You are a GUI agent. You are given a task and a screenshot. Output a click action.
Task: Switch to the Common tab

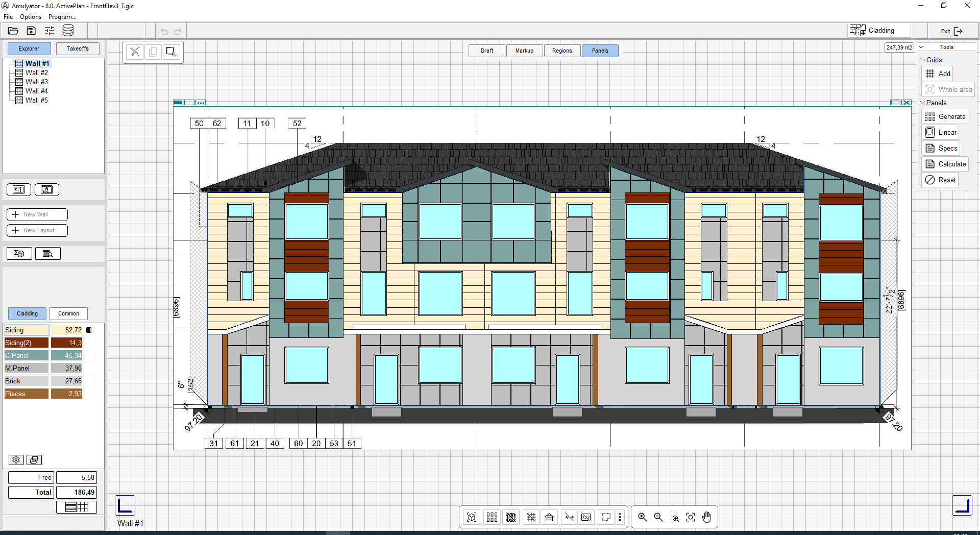[x=68, y=313]
